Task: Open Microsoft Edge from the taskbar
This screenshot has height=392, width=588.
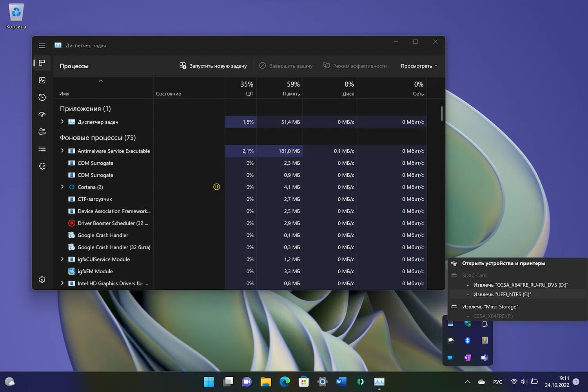Action: point(285,381)
